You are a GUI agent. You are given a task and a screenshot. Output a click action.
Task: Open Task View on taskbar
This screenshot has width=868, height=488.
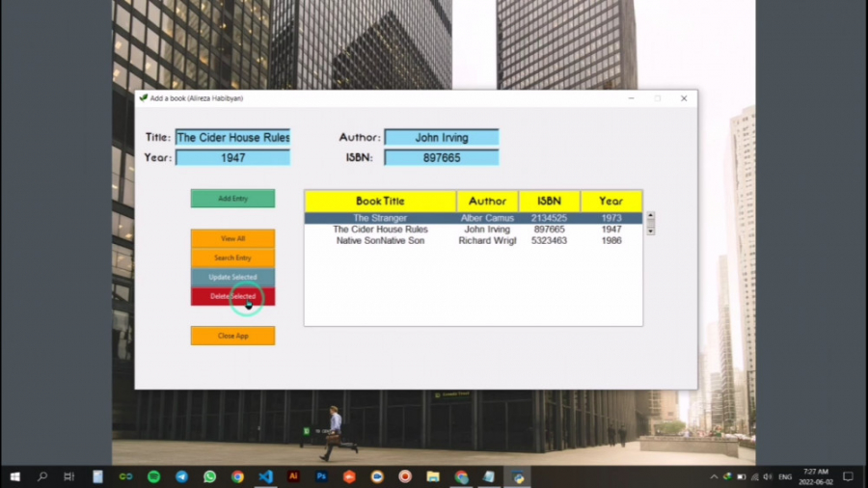coord(69,476)
